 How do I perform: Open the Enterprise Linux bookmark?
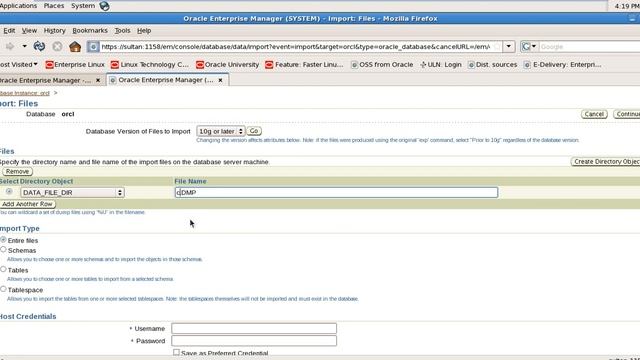pos(75,64)
